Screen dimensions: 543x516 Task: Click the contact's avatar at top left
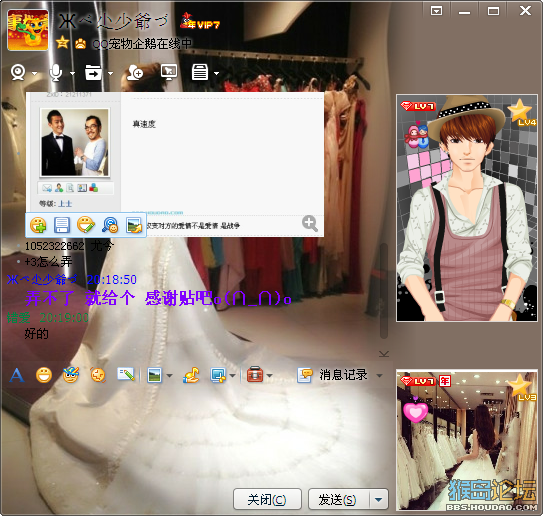coord(28,30)
